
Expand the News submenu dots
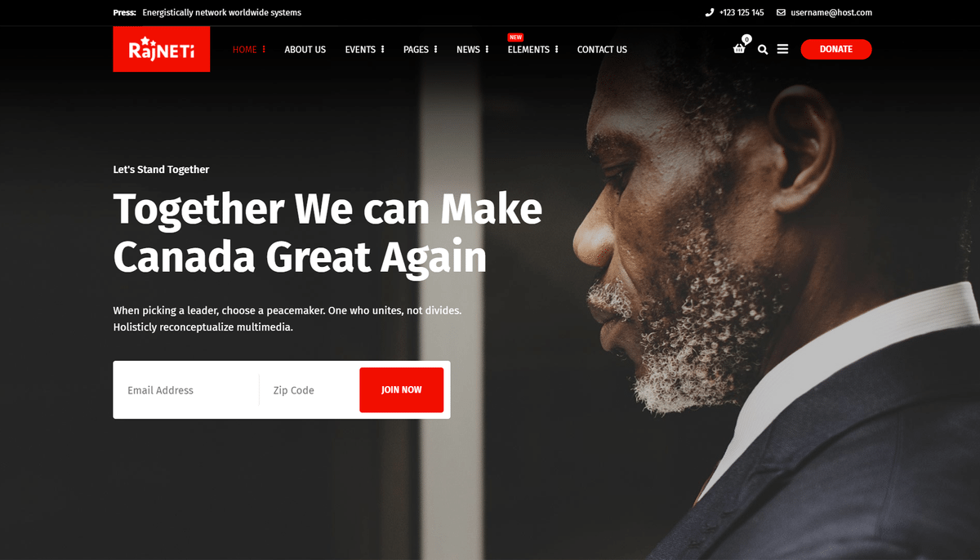point(487,49)
